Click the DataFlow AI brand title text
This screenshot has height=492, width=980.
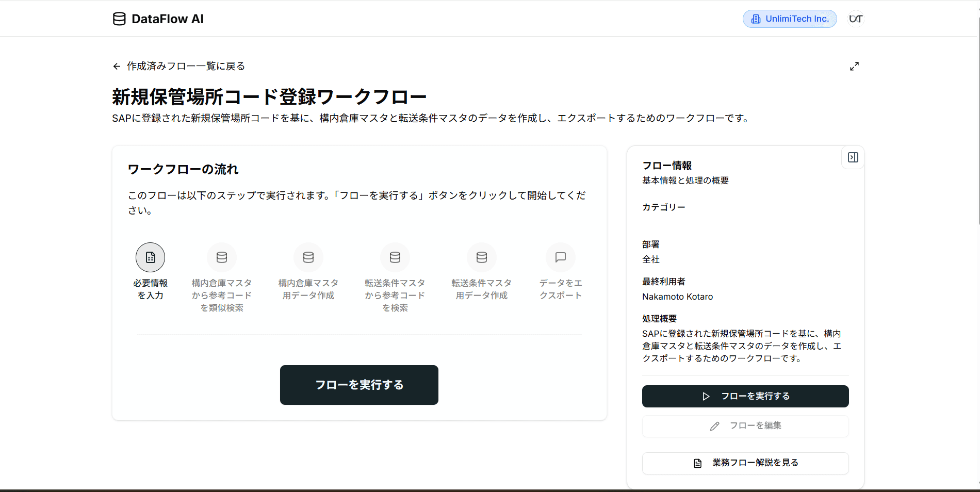[x=168, y=19]
